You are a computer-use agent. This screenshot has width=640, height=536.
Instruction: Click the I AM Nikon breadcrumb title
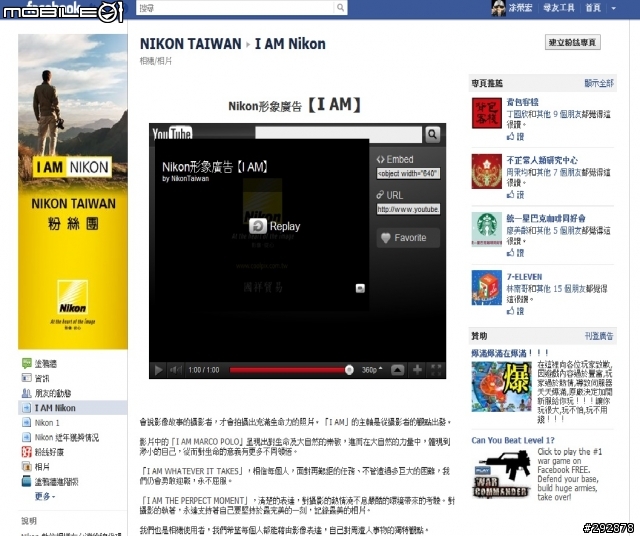pyautogui.click(x=290, y=44)
